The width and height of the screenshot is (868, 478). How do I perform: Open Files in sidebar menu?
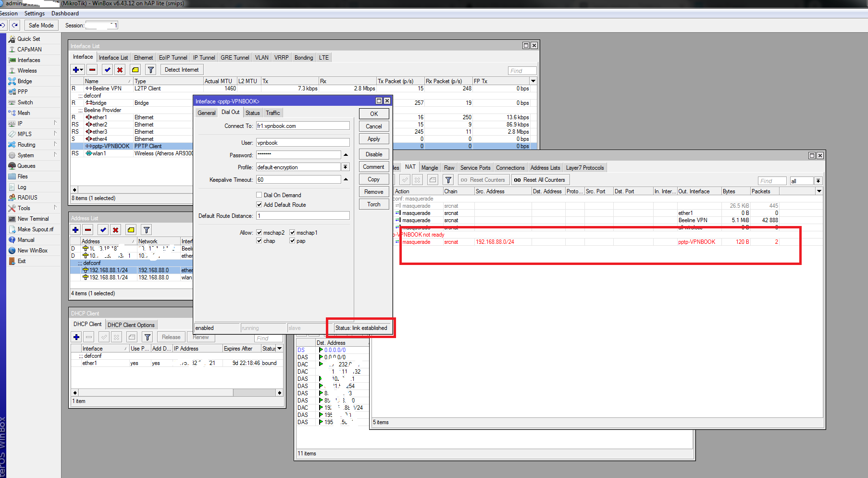[x=23, y=176]
